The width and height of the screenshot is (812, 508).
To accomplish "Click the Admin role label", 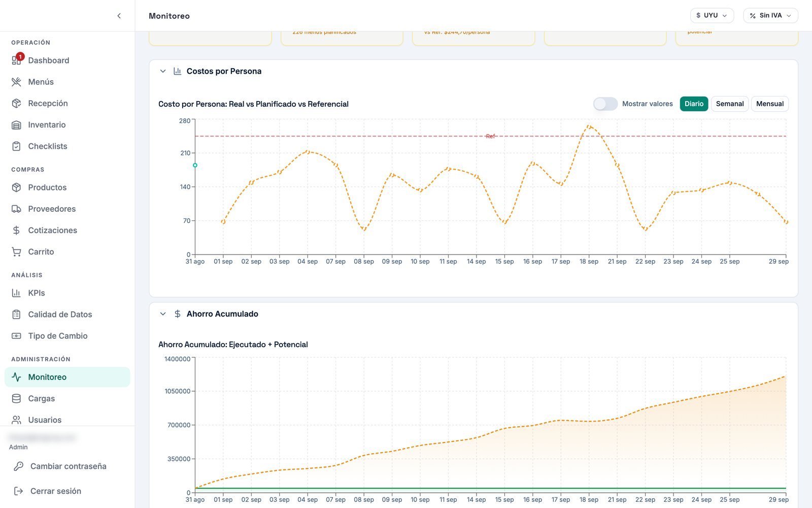I will click(18, 447).
